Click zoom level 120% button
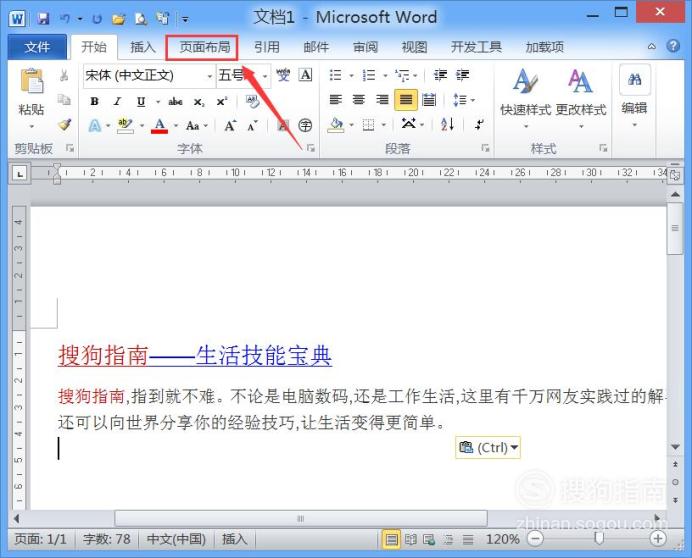 [x=502, y=539]
